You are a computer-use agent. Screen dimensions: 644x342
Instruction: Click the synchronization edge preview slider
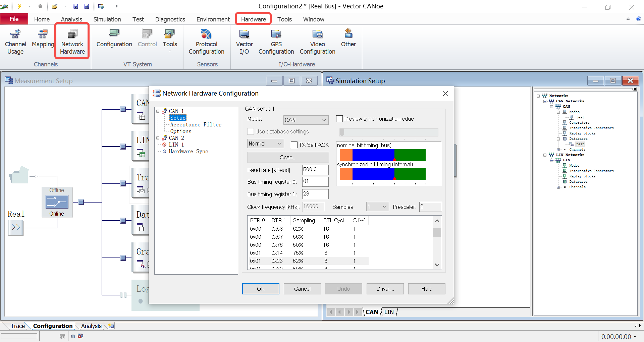[389, 132]
